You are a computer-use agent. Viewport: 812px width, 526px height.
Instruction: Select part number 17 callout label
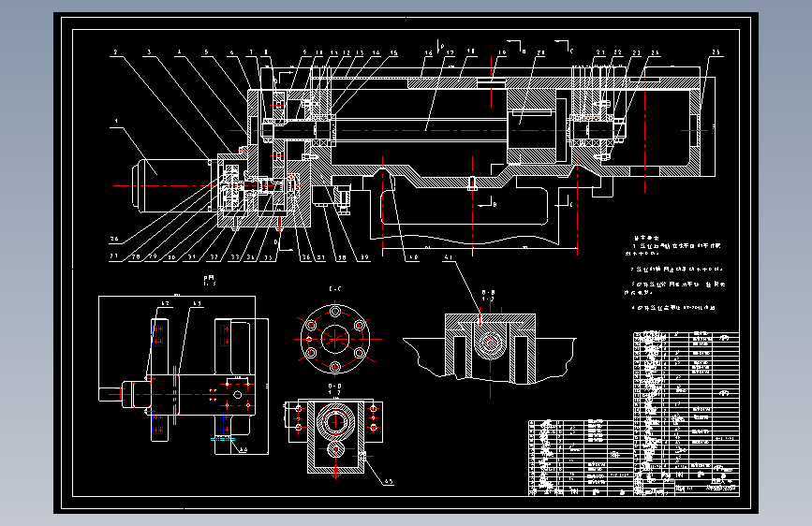[x=450, y=52]
